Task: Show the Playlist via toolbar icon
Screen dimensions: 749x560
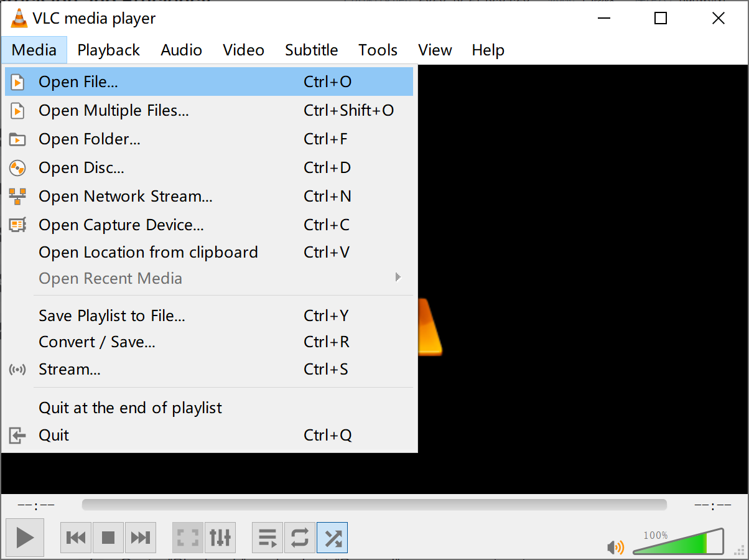Action: click(x=267, y=537)
